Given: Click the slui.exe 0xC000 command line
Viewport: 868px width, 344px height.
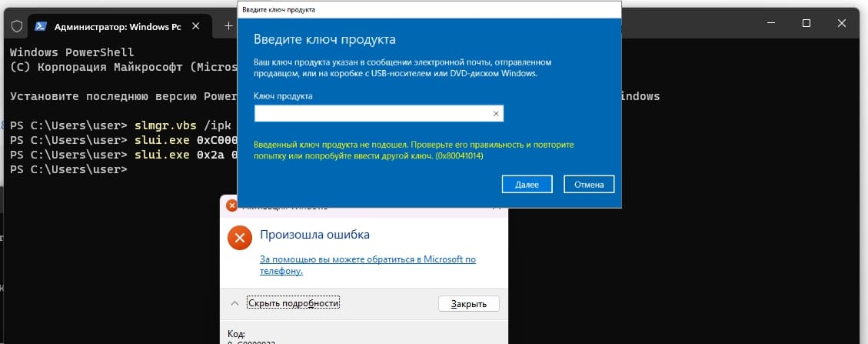Looking at the screenshot, I should pos(124,139).
